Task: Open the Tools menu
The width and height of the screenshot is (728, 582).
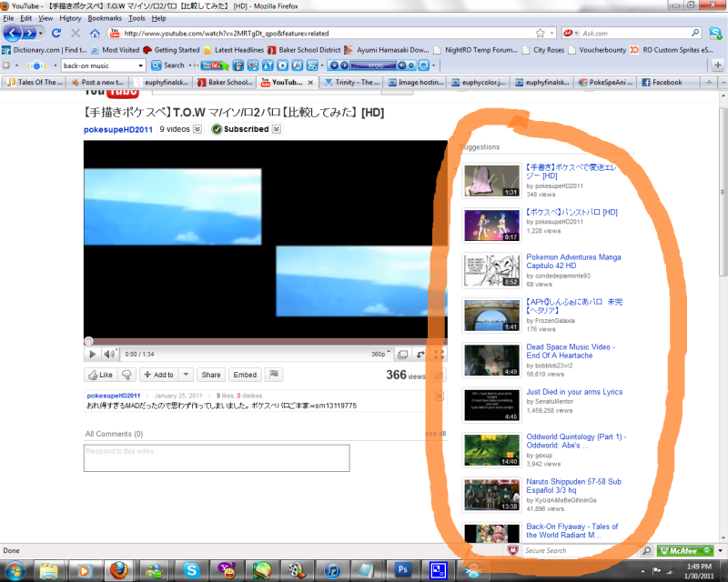Action: click(x=136, y=18)
